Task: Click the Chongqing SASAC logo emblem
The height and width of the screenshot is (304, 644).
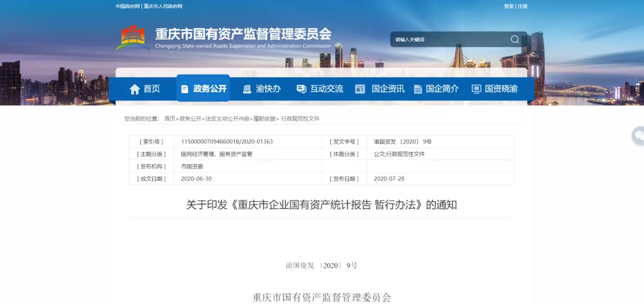Action: pyautogui.click(x=132, y=38)
